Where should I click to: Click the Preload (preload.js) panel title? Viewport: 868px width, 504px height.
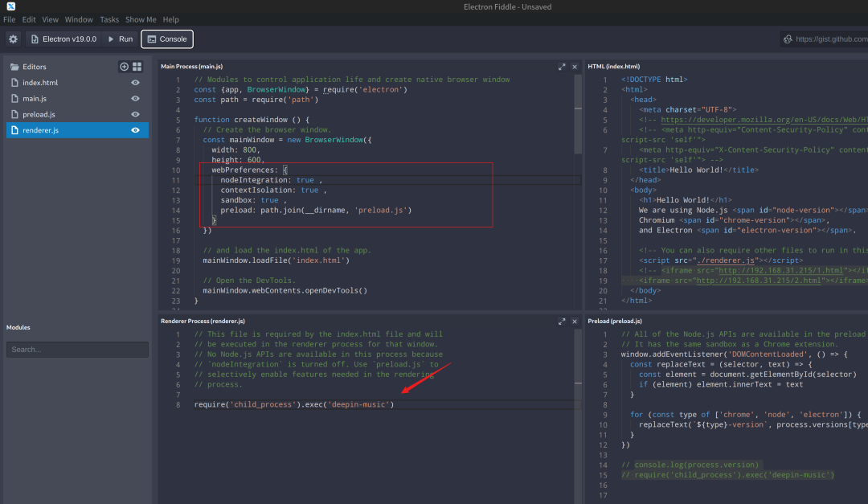(x=615, y=322)
